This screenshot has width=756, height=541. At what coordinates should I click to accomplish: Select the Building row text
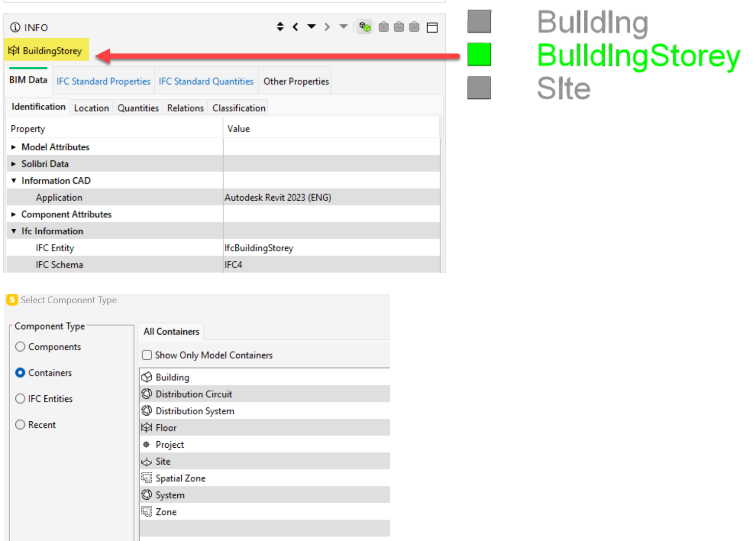173,377
